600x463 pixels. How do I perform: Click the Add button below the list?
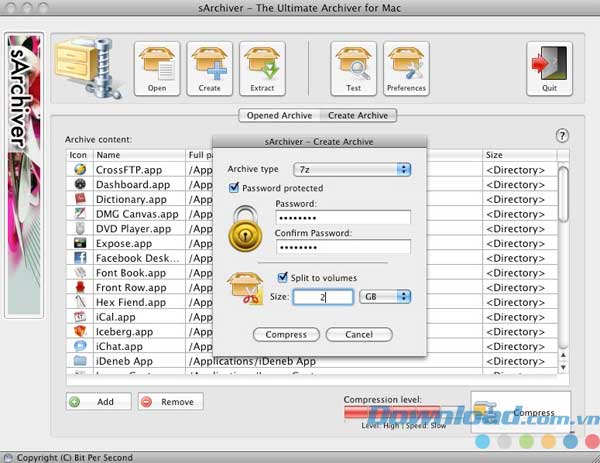tap(99, 401)
